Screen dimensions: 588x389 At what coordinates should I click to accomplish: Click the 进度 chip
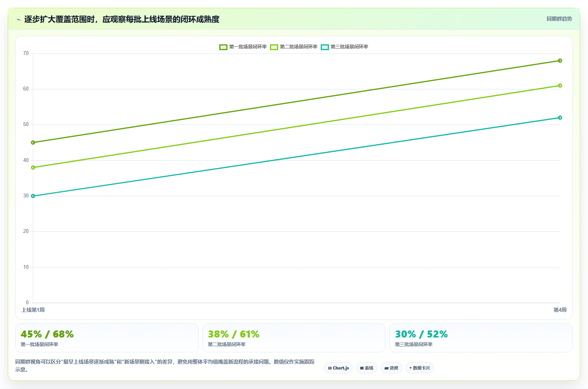[x=391, y=368]
